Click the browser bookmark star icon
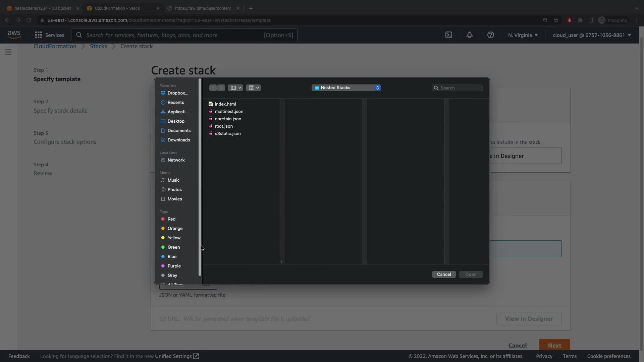This screenshot has width=644, height=362. [x=556, y=20]
